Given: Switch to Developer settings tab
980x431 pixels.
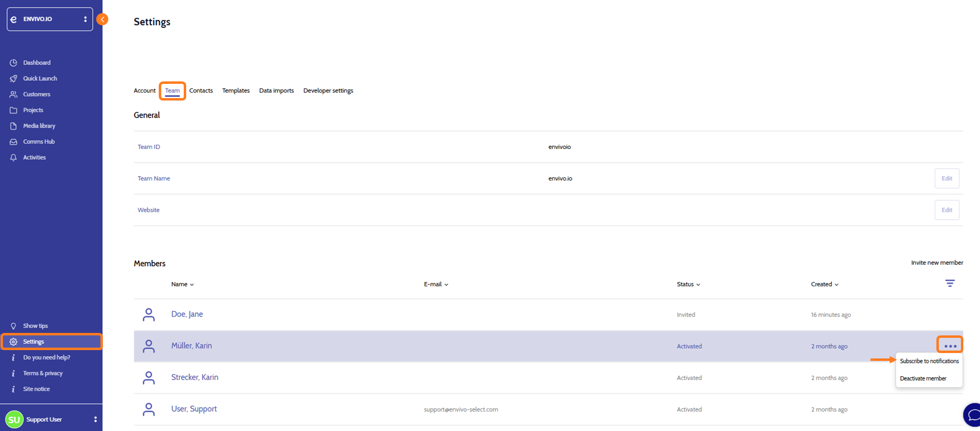Looking at the screenshot, I should click(328, 91).
